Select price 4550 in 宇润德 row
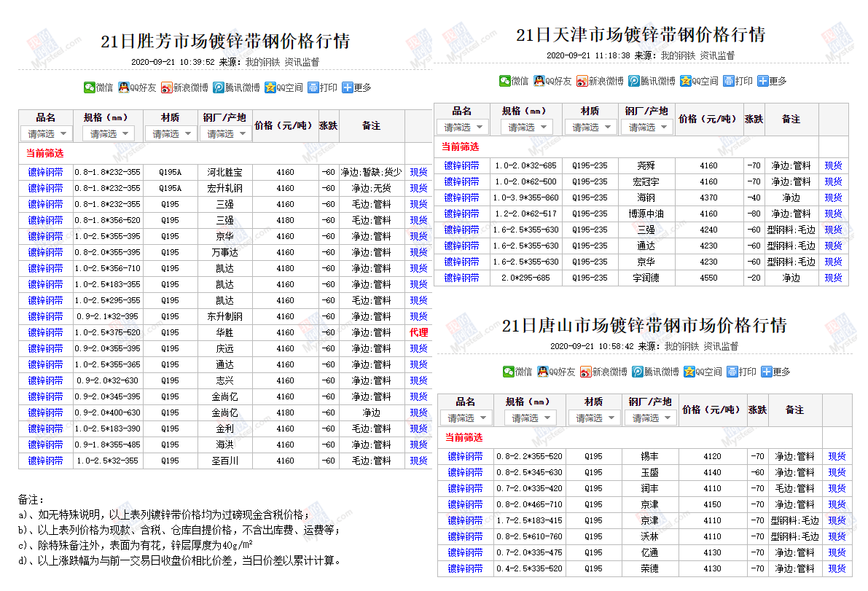The height and width of the screenshot is (591, 868). [708, 278]
